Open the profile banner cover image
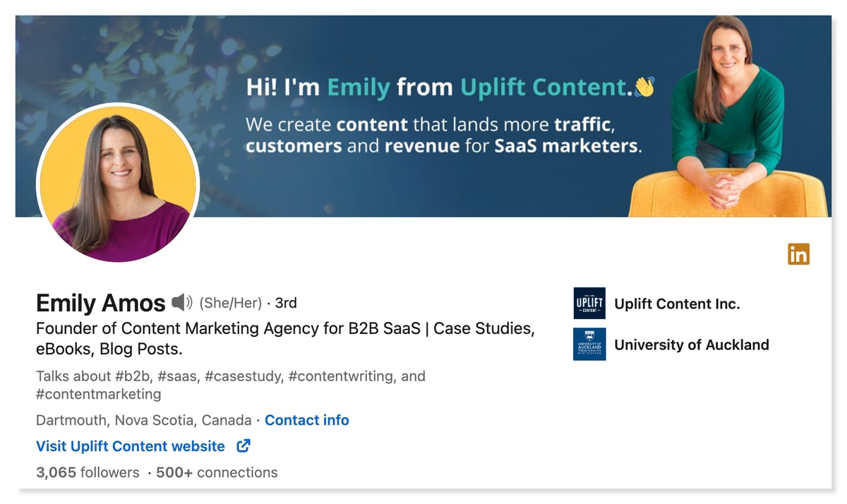Viewport: 847px width, 504px height. (423, 116)
